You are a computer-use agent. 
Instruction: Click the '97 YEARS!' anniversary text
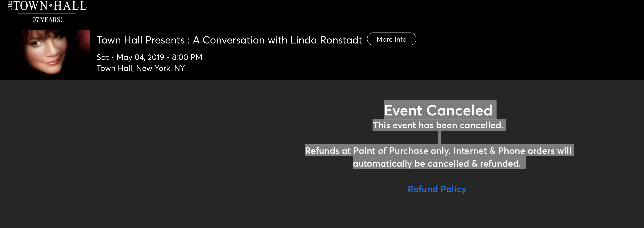[47, 20]
